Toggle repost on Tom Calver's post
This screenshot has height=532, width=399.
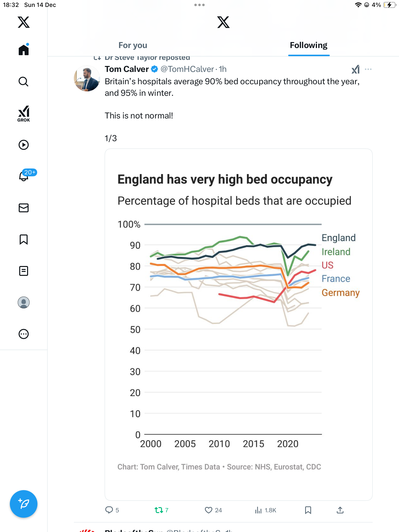pos(159,510)
